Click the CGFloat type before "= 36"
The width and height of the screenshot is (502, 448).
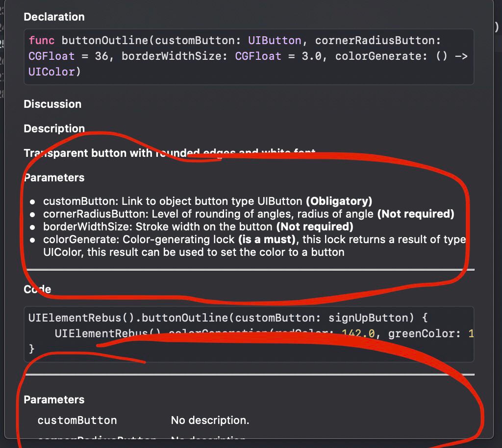click(x=51, y=56)
